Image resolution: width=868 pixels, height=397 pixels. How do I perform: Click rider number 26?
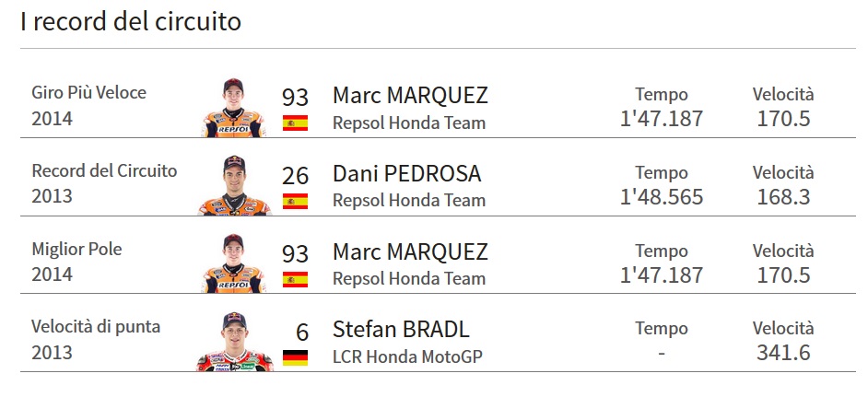[x=295, y=176]
